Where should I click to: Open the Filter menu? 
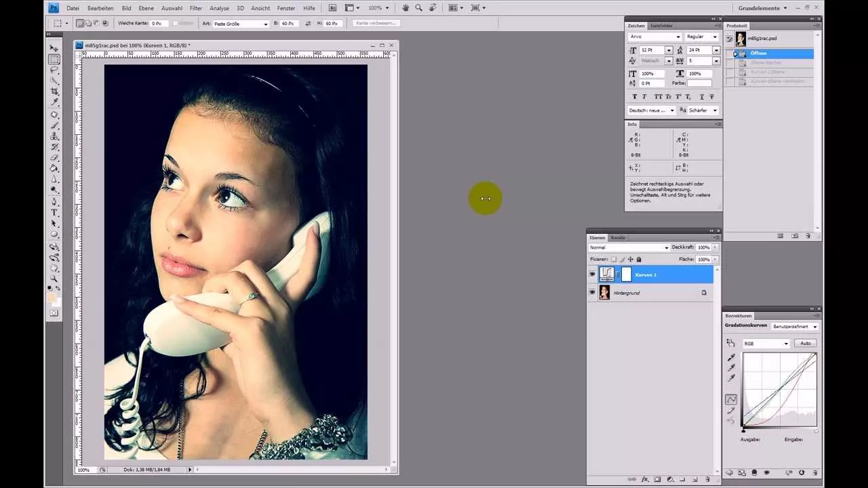point(196,8)
